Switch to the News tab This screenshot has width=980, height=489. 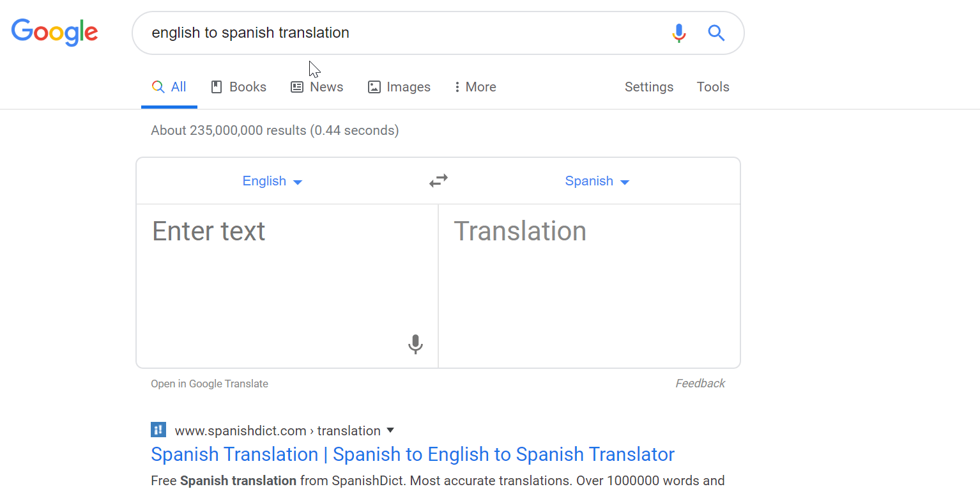[317, 87]
